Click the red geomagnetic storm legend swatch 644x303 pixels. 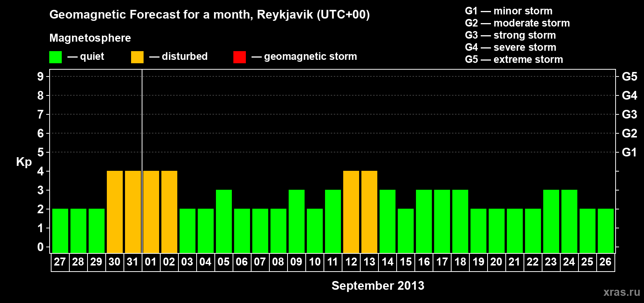pos(239,57)
